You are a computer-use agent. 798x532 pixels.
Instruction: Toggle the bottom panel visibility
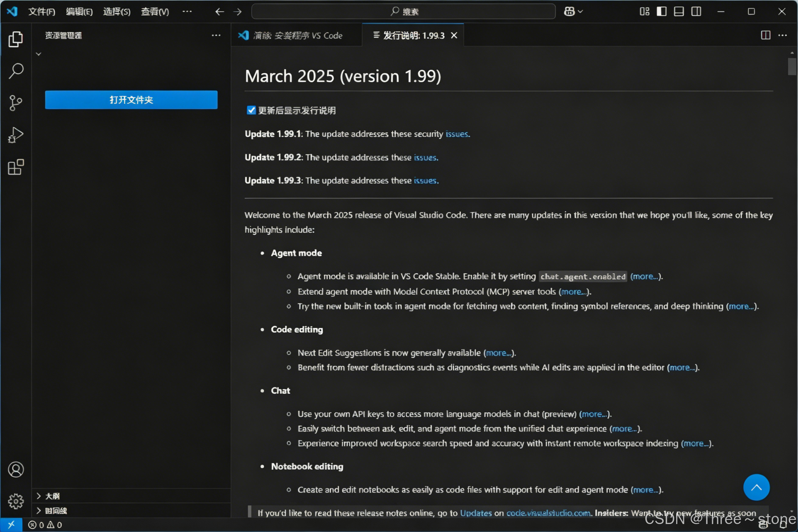(x=679, y=11)
